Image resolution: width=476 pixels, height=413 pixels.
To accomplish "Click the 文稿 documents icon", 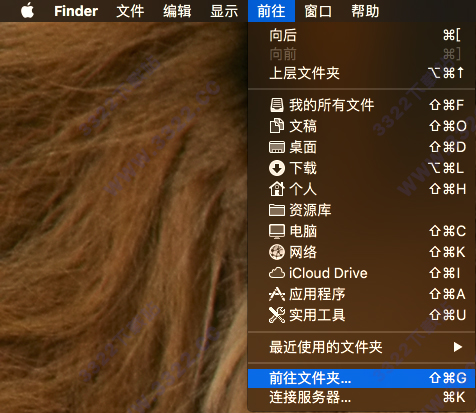I will point(277,126).
